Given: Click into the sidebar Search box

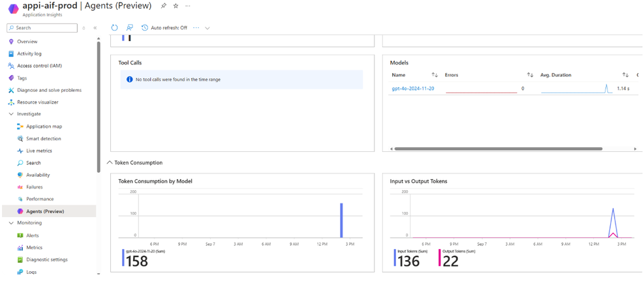Looking at the screenshot, I should tap(42, 28).
